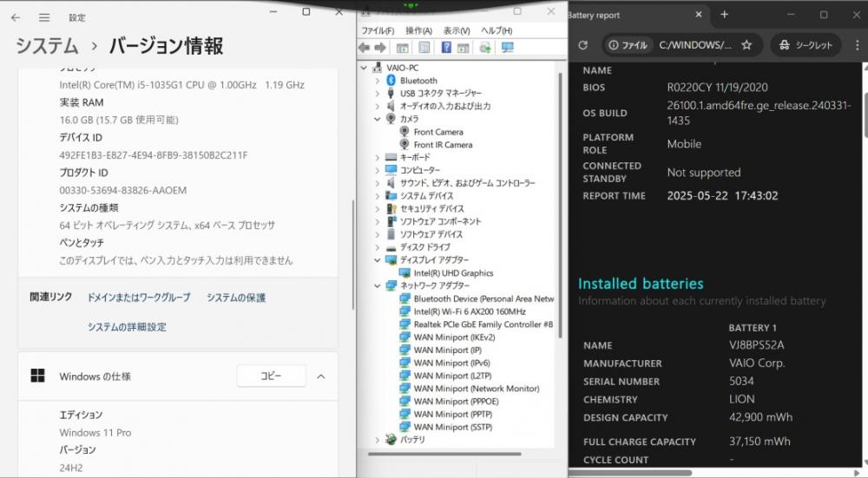Image resolution: width=868 pixels, height=478 pixels.
Task: Click the blue Help question mark icon
Action: 446,48
